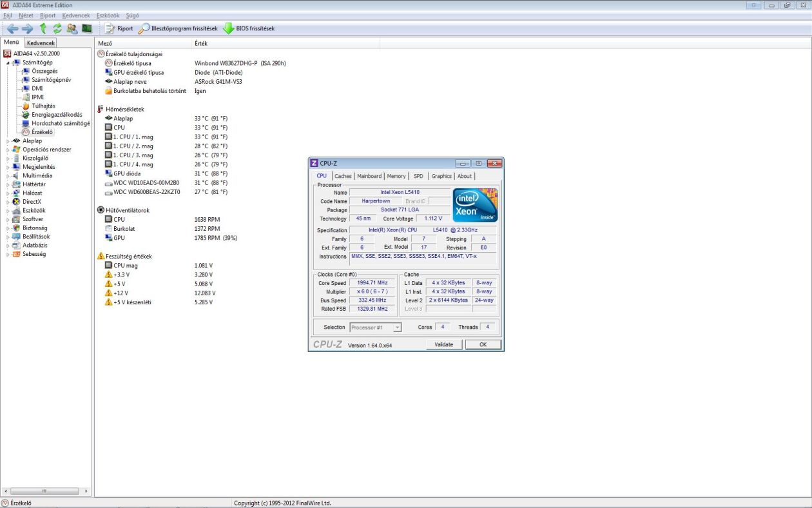Open the Memory tab in CPU-Z
The image size is (812, 508).
396,176
